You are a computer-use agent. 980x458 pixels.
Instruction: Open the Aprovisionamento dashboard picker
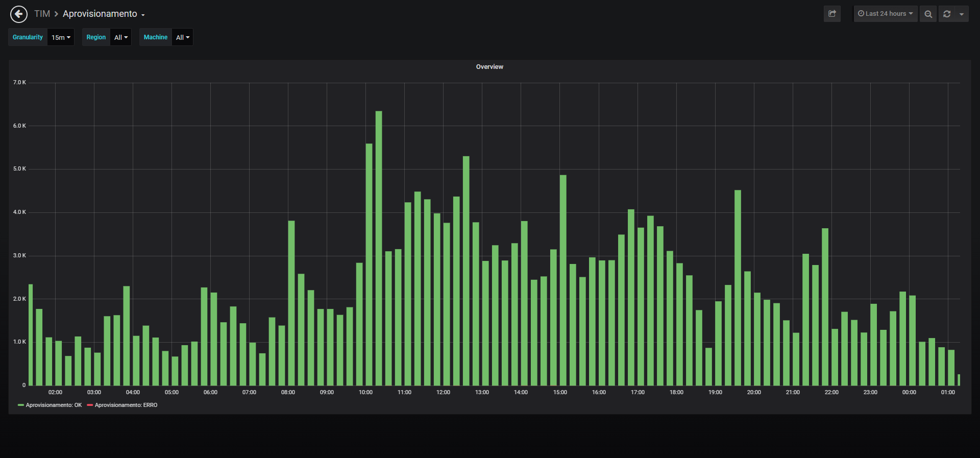(x=104, y=14)
